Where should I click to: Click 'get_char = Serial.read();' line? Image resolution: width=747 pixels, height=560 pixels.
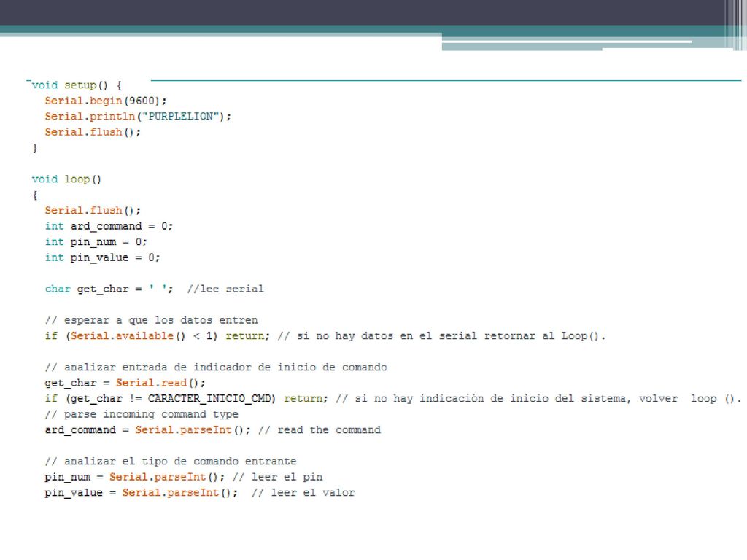[x=125, y=384]
